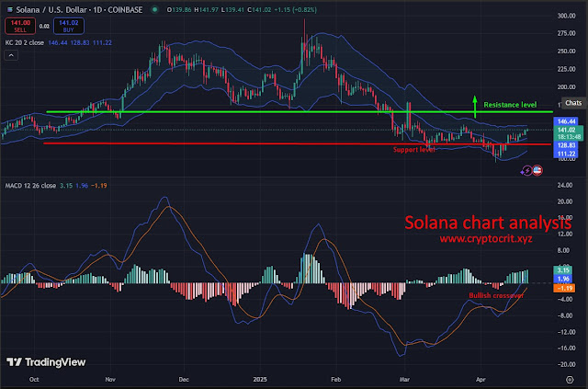Select the MACD 12 26 close indicator legend
Viewport: 588px width, 389px height.
(30, 186)
